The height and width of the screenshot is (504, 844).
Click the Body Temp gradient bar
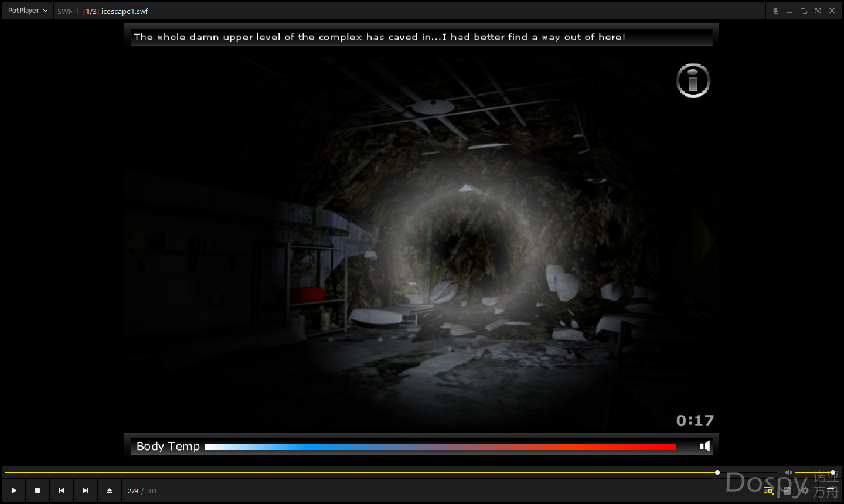click(440, 447)
